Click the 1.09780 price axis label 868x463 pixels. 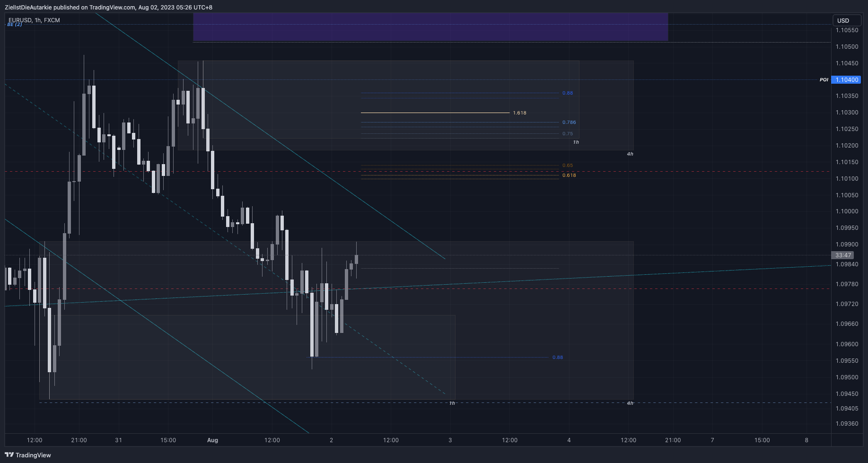click(847, 284)
